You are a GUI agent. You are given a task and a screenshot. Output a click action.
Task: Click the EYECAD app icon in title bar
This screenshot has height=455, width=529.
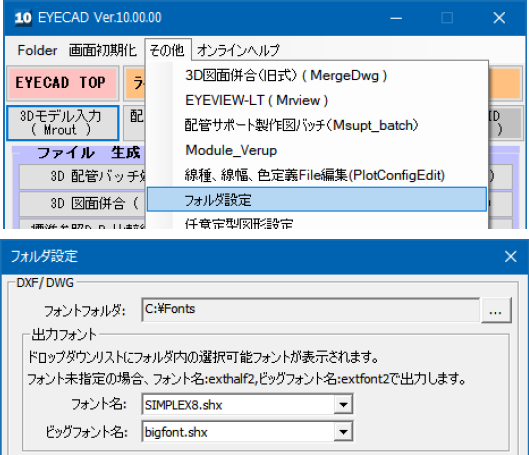pos(23,18)
